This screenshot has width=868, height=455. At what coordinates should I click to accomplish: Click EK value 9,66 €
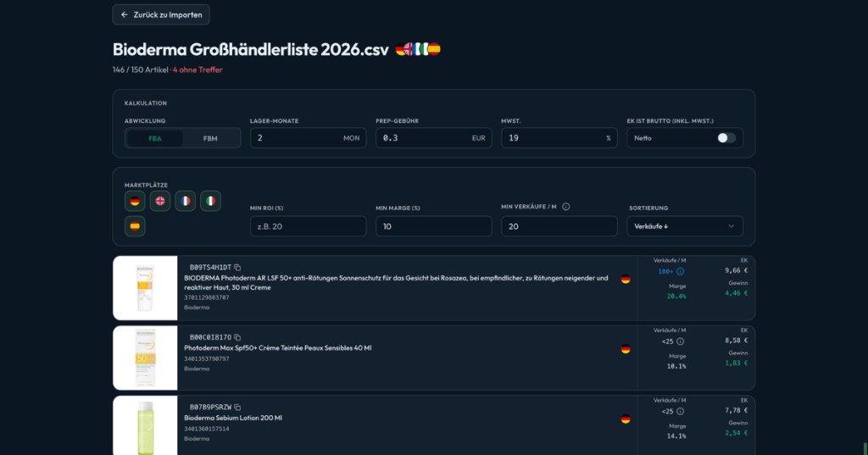click(737, 270)
